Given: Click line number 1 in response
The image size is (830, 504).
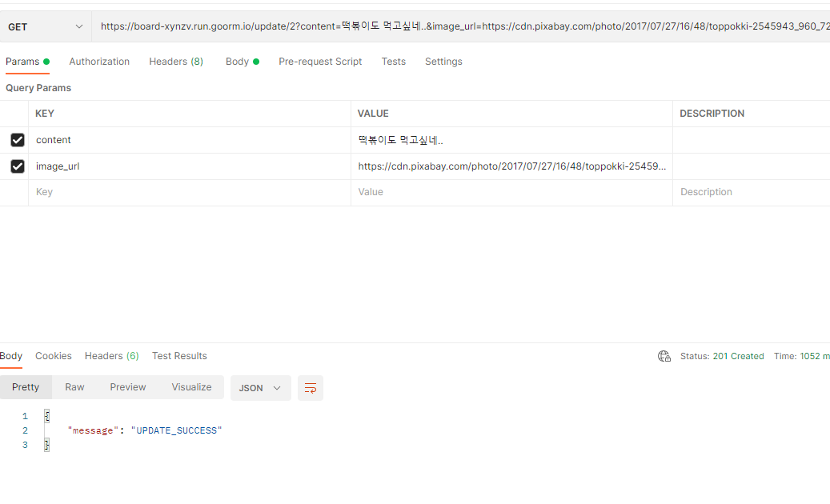Looking at the screenshot, I should point(25,416).
